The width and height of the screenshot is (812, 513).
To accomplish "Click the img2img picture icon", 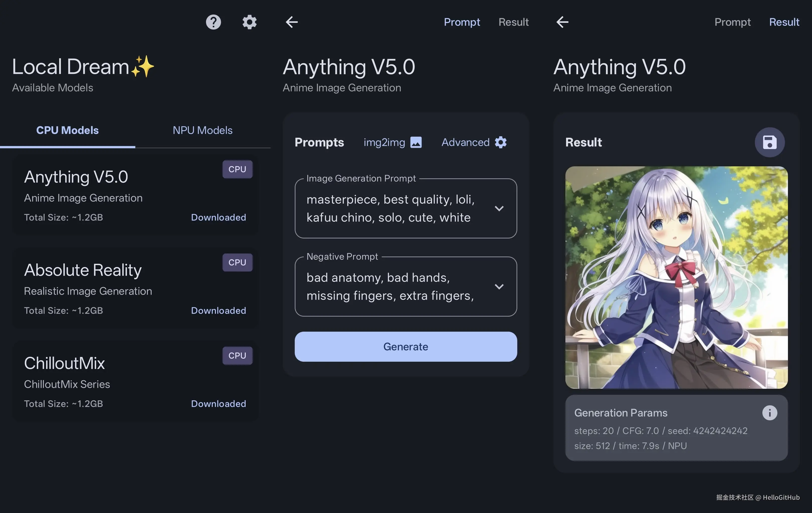I will pyautogui.click(x=416, y=142).
